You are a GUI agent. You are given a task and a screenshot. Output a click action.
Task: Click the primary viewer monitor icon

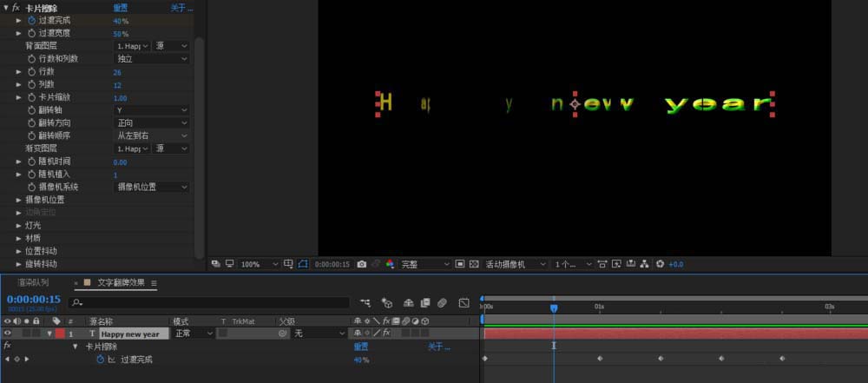(229, 264)
